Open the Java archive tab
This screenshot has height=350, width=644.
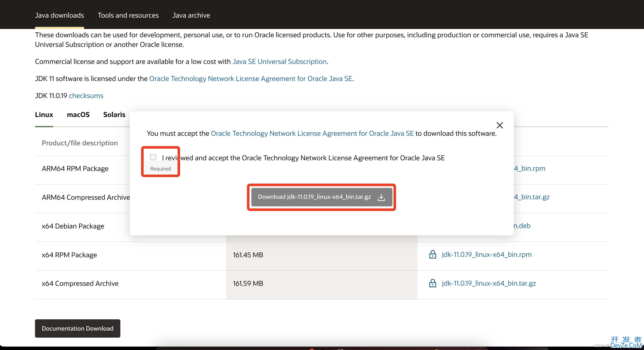click(x=191, y=15)
